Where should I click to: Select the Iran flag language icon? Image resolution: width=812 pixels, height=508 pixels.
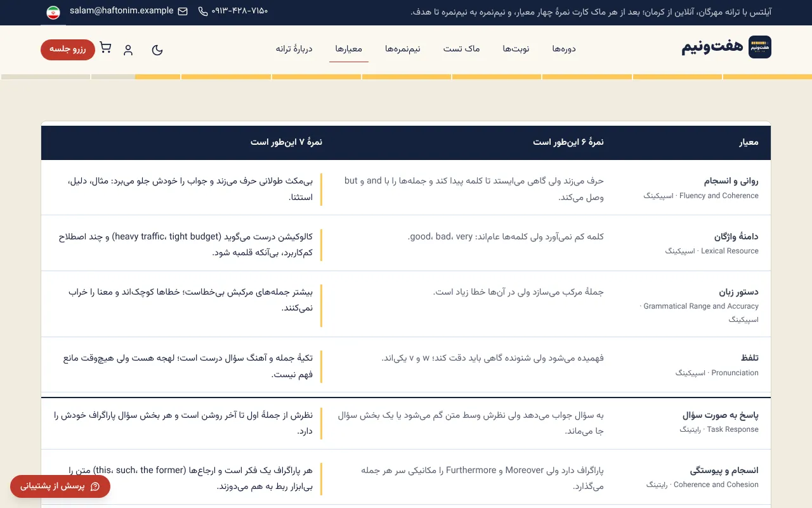[x=53, y=12]
